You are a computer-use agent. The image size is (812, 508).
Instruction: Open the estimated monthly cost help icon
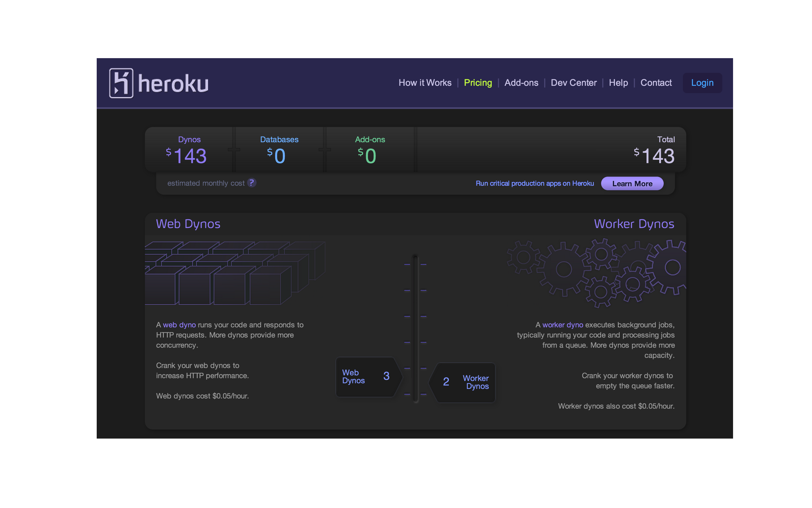(252, 183)
